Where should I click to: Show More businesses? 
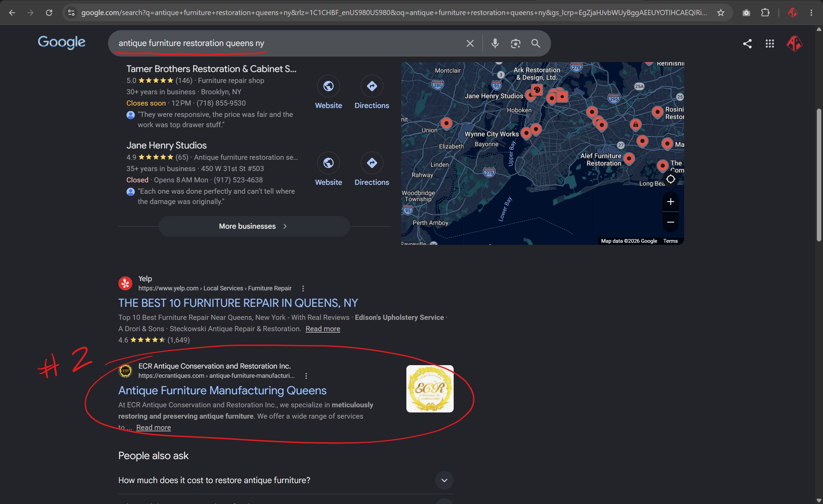(x=254, y=226)
